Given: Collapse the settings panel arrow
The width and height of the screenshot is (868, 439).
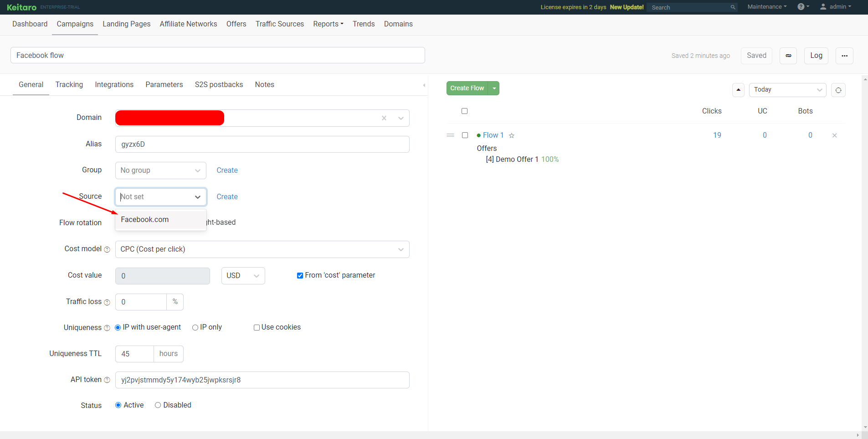Looking at the screenshot, I should click(424, 85).
